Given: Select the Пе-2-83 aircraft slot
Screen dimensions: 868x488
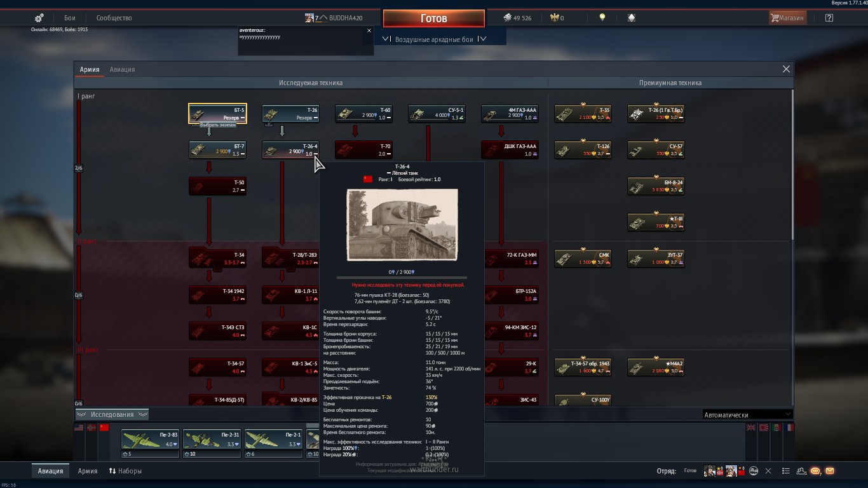Looking at the screenshot, I should [150, 444].
